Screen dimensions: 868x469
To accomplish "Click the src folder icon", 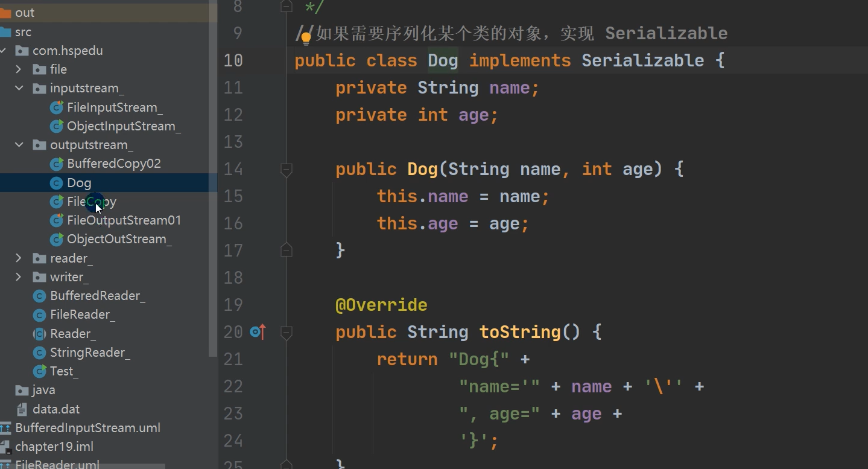I will [x=5, y=32].
